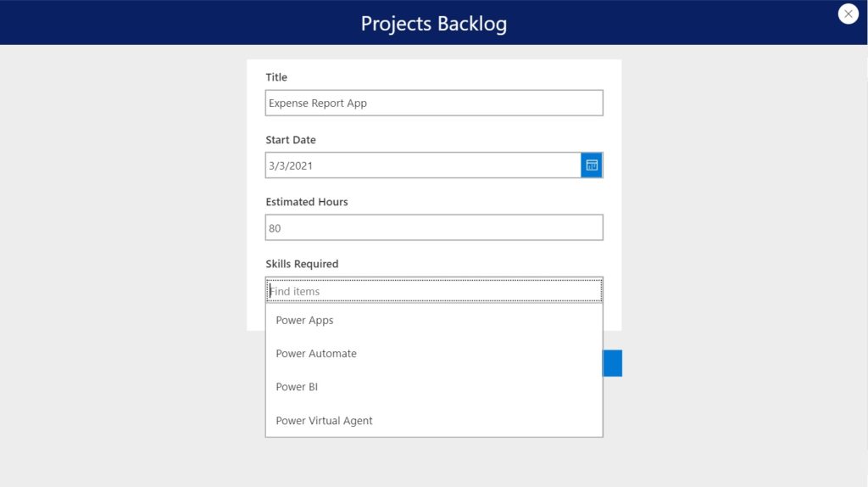Click the Projects Backlog header title
Image resolution: width=868 pixels, height=487 pixels.
(x=434, y=23)
